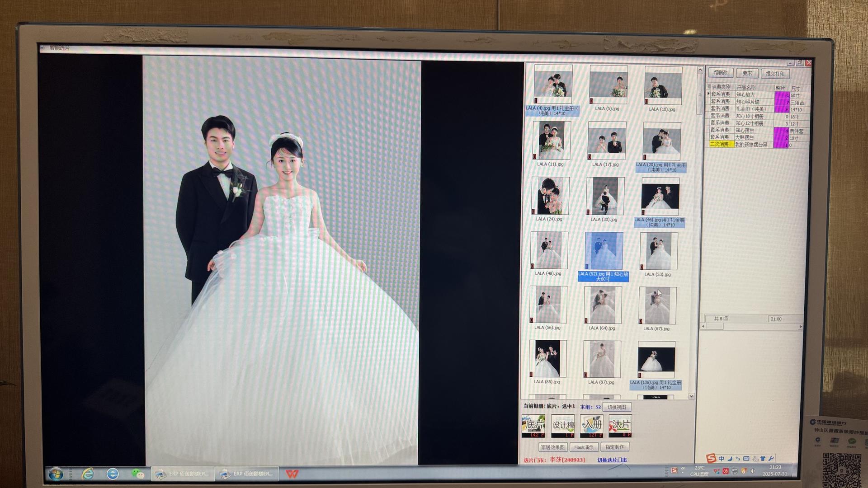
Task: Select thumbnail LALA (85).jpg
Action: pos(547,359)
